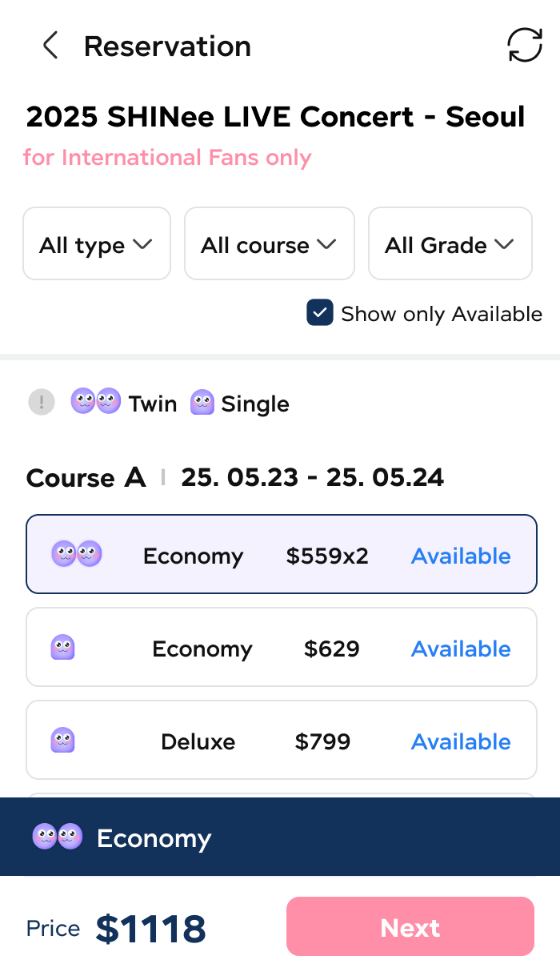The height and width of the screenshot is (980, 560).
Task: Click ghost icon in Deluxe $799 row
Action: tap(62, 740)
